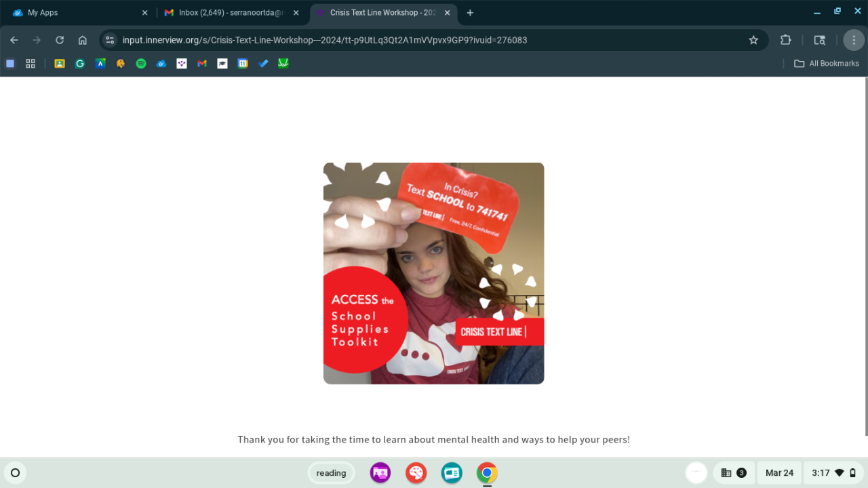
Task: Open the green graph bookmark icon
Action: 283,64
